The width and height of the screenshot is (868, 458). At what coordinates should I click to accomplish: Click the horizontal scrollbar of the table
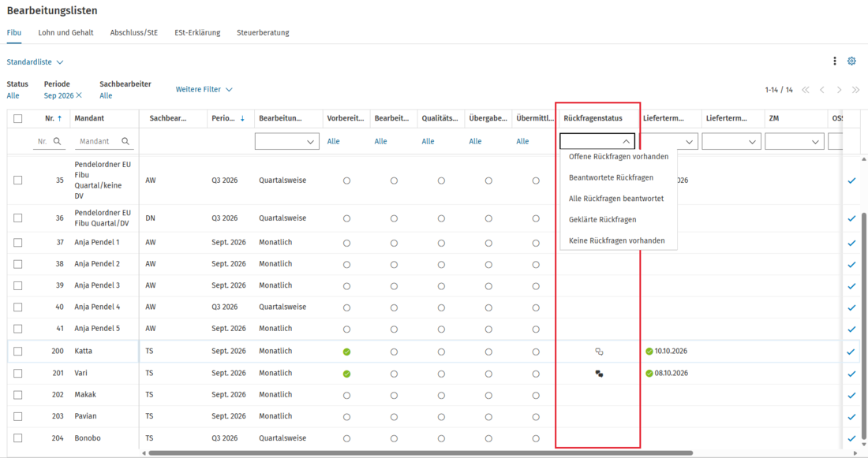tap(420, 453)
